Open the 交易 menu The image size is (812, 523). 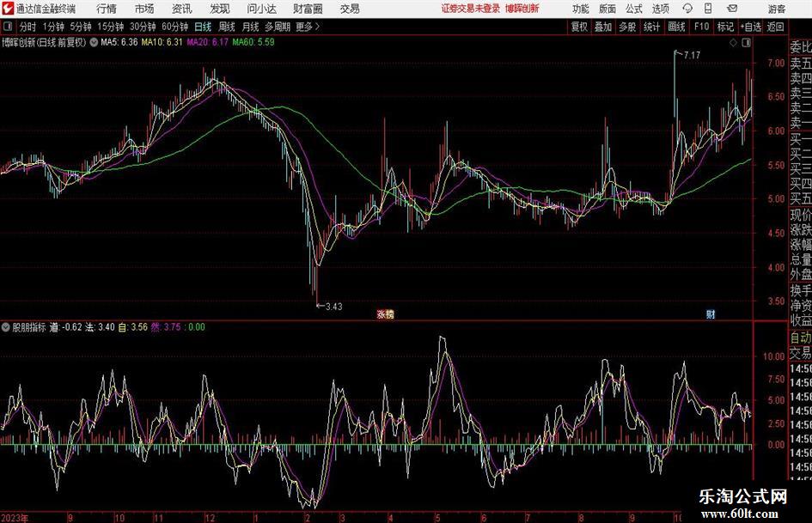click(x=350, y=9)
